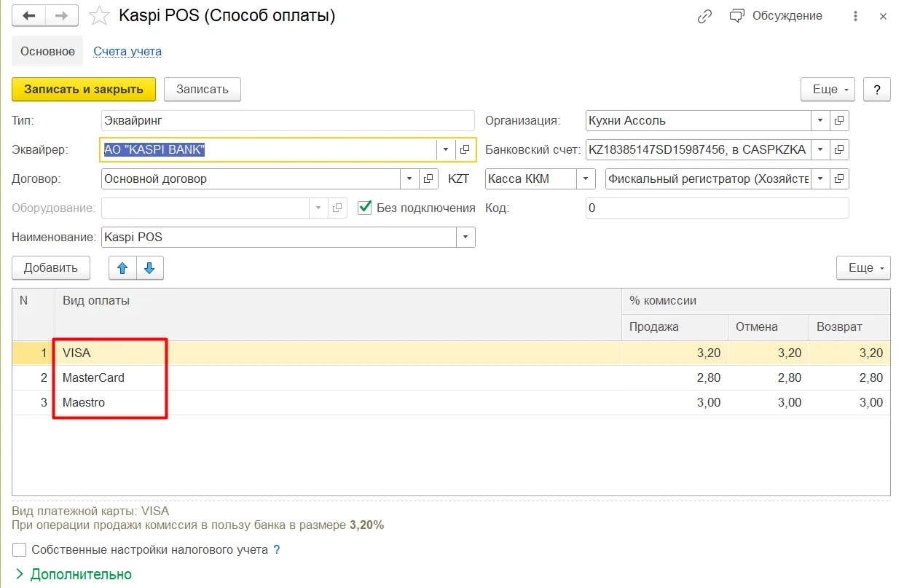Click the Записать button
Image resolution: width=904 pixels, height=588 pixels.
203,90
